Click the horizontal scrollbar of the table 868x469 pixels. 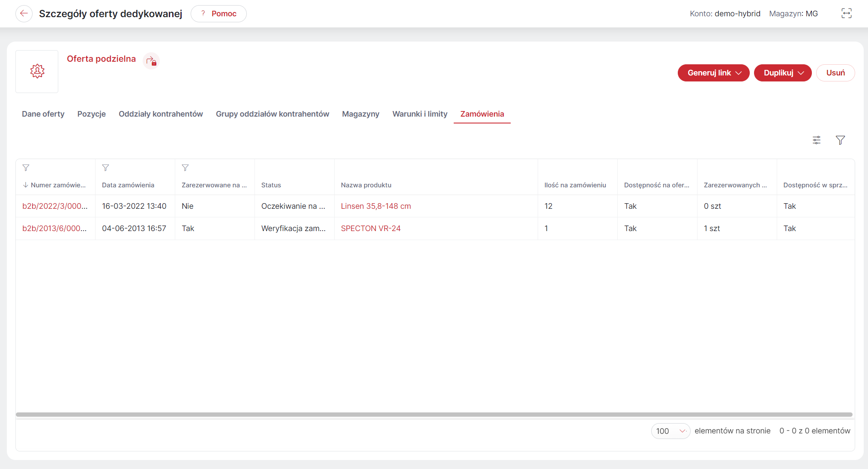(x=434, y=415)
